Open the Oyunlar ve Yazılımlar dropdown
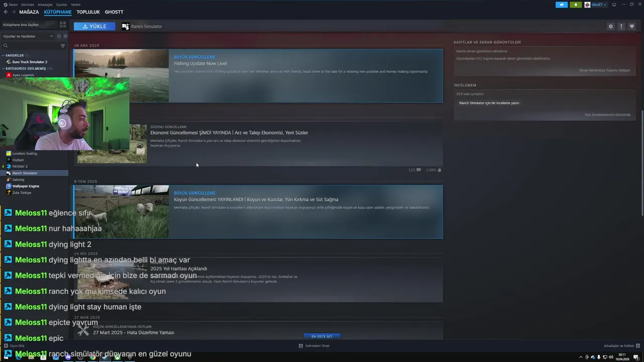The image size is (644, 362). pyautogui.click(x=28, y=36)
